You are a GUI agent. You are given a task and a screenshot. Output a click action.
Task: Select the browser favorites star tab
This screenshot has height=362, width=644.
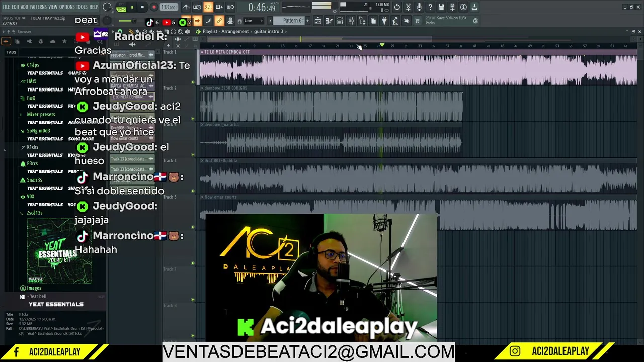[64, 41]
